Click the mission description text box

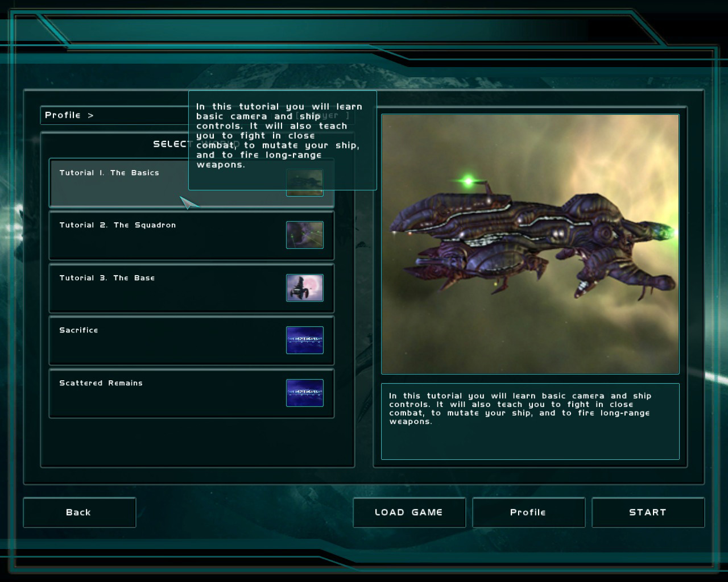pyautogui.click(x=530, y=421)
